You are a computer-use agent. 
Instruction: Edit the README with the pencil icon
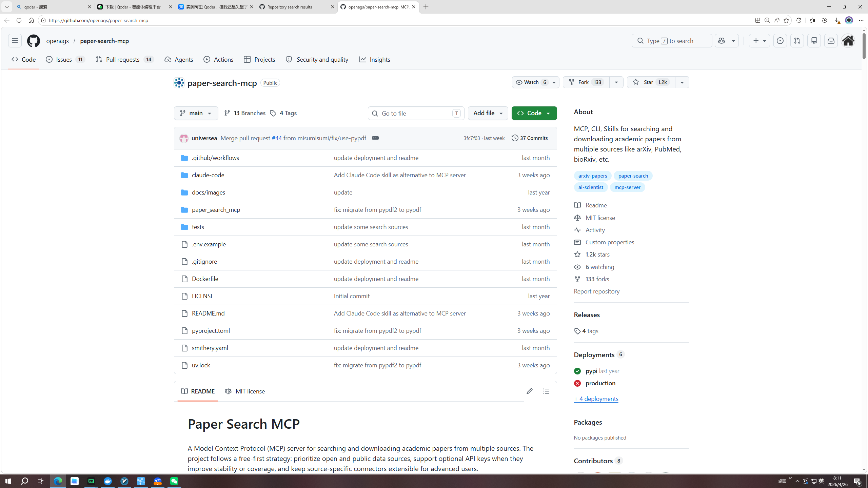pos(529,391)
